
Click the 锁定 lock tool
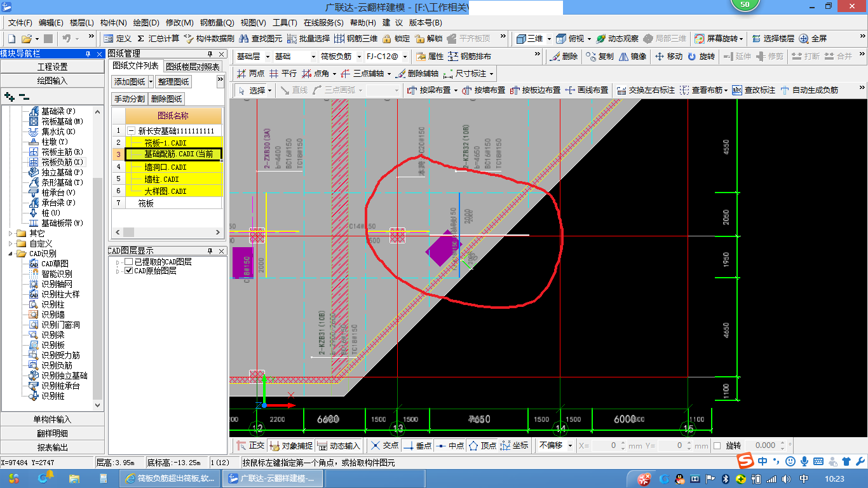[397, 39]
